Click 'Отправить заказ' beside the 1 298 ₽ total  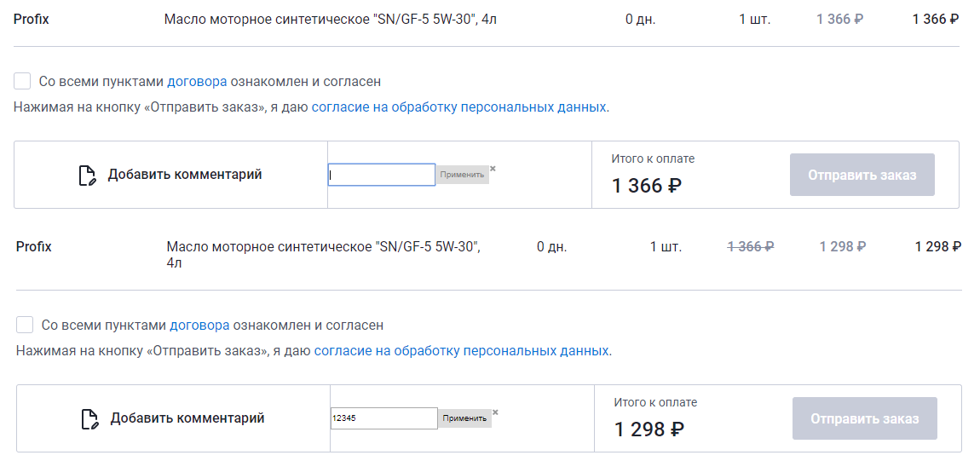(x=864, y=418)
